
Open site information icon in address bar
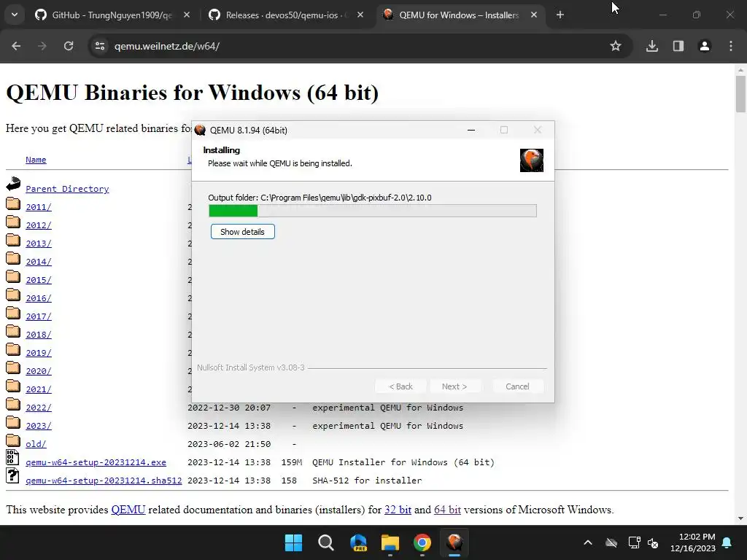[x=100, y=46]
